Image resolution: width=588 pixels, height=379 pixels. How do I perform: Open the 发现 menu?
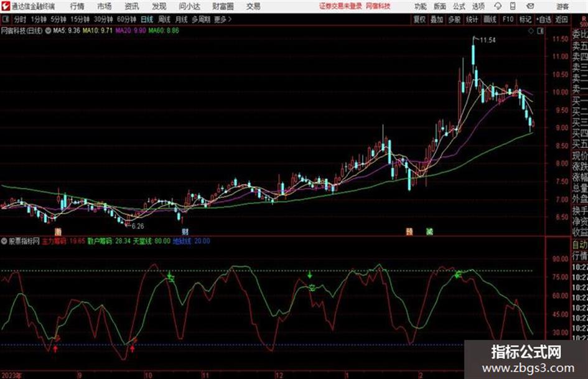click(x=159, y=6)
